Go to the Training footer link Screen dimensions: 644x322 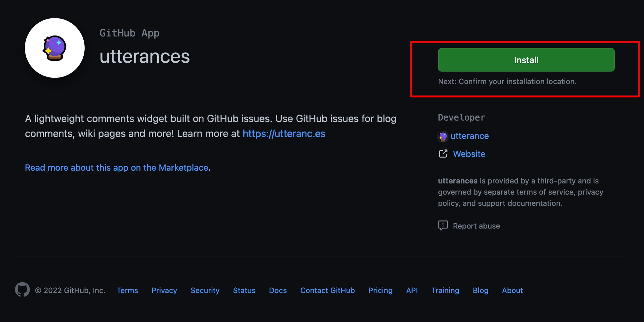point(445,290)
